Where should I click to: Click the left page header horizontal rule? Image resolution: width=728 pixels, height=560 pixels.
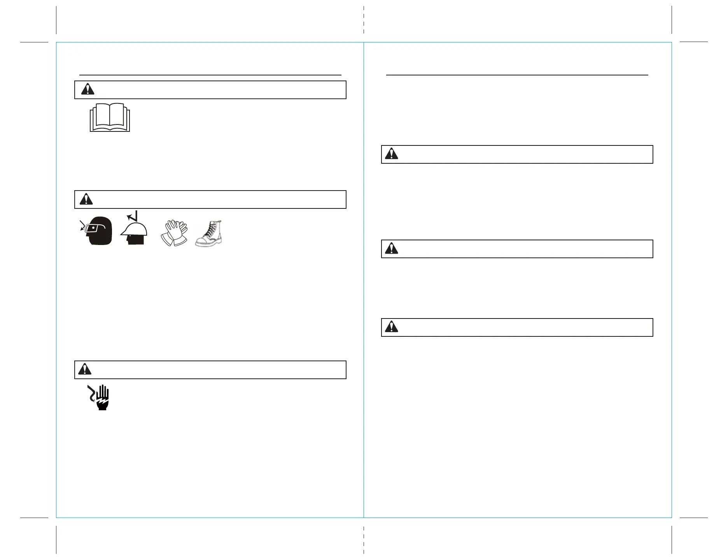tap(210, 75)
